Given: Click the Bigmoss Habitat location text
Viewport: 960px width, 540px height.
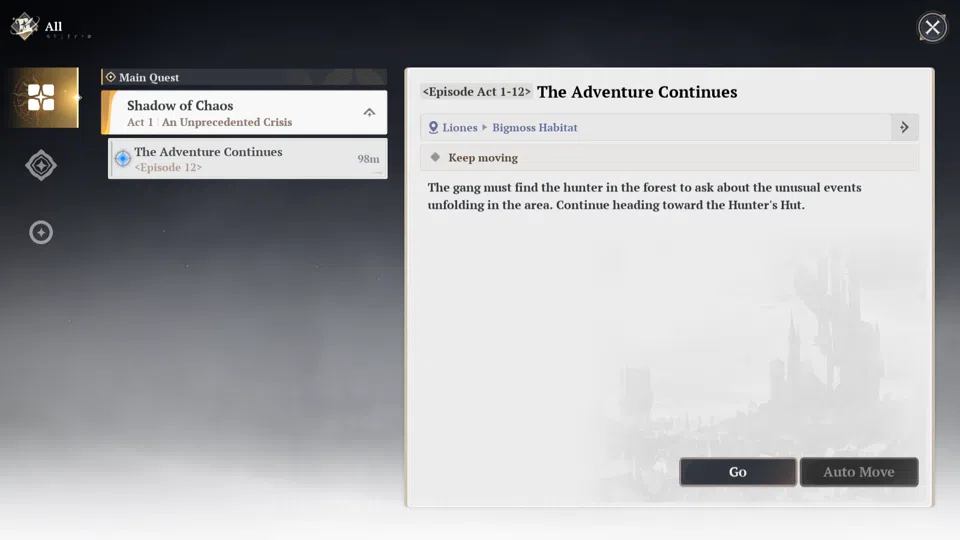Looking at the screenshot, I should pyautogui.click(x=534, y=127).
